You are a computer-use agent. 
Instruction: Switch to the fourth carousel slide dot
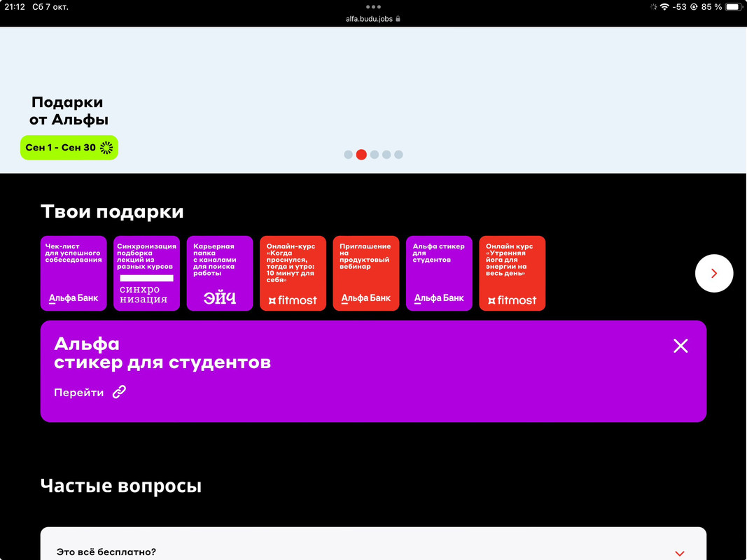(x=386, y=155)
